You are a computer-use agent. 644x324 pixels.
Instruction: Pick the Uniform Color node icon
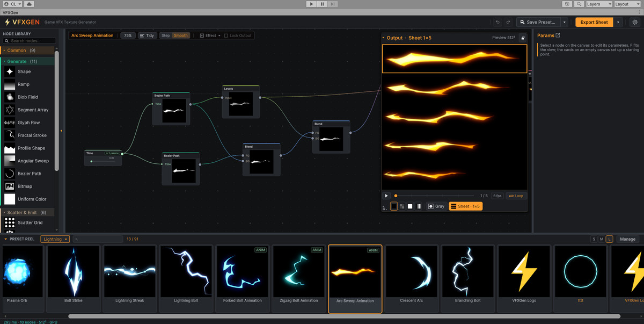coord(10,199)
